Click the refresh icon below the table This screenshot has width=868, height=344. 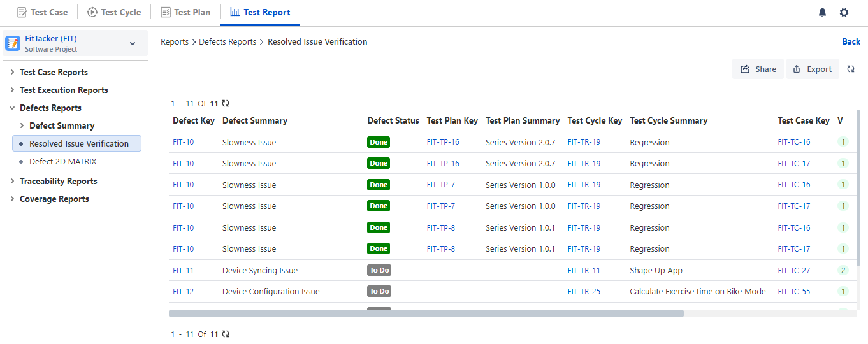226,334
